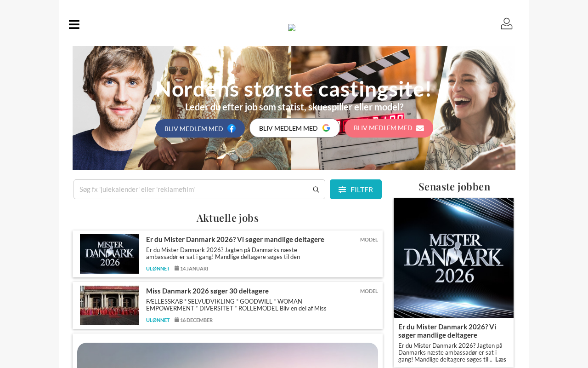Click the site logo image in header
This screenshot has width=588, height=368.
click(292, 28)
